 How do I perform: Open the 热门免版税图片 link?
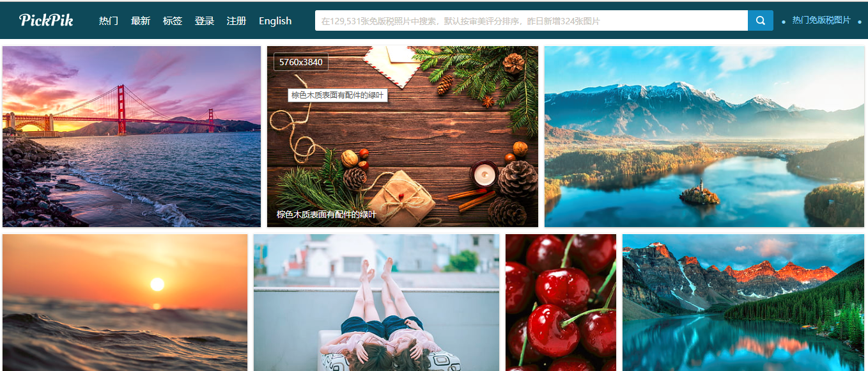[x=821, y=20]
